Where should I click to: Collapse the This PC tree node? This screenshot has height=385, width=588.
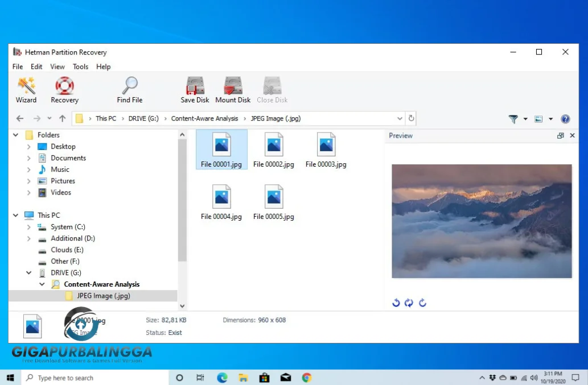[15, 215]
